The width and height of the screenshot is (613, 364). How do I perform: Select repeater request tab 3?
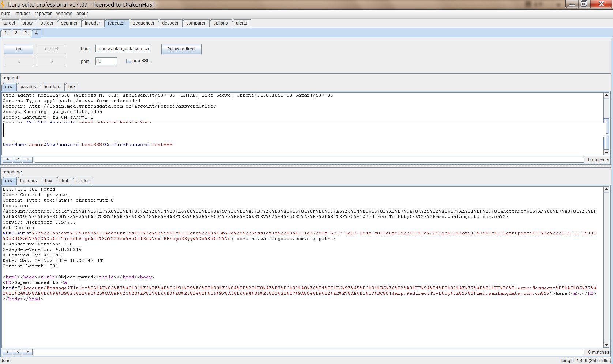click(26, 33)
